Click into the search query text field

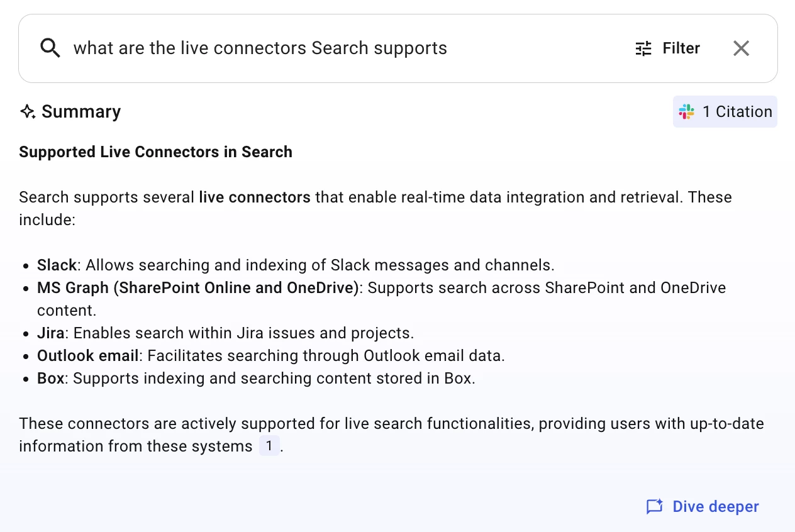314,48
